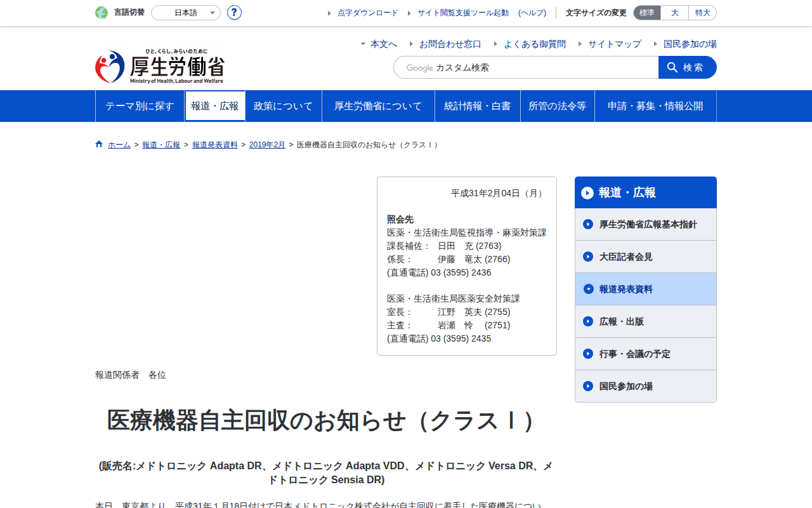Click arrow icon next to 大臣記者会見
812x508 pixels.
588,257
